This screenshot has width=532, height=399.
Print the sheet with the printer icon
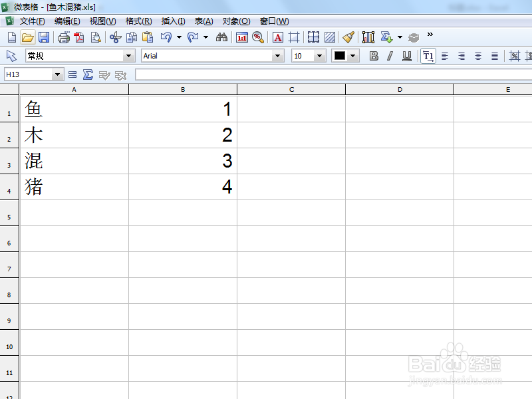tap(63, 37)
